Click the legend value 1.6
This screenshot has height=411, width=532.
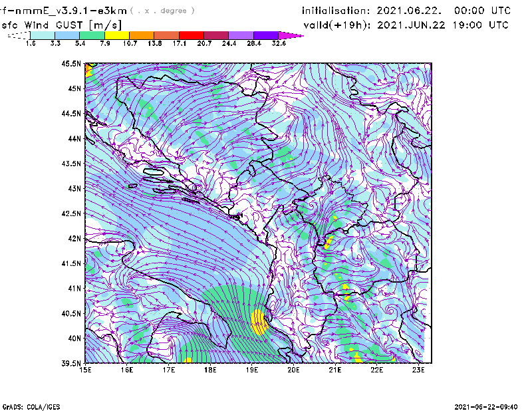coord(31,43)
